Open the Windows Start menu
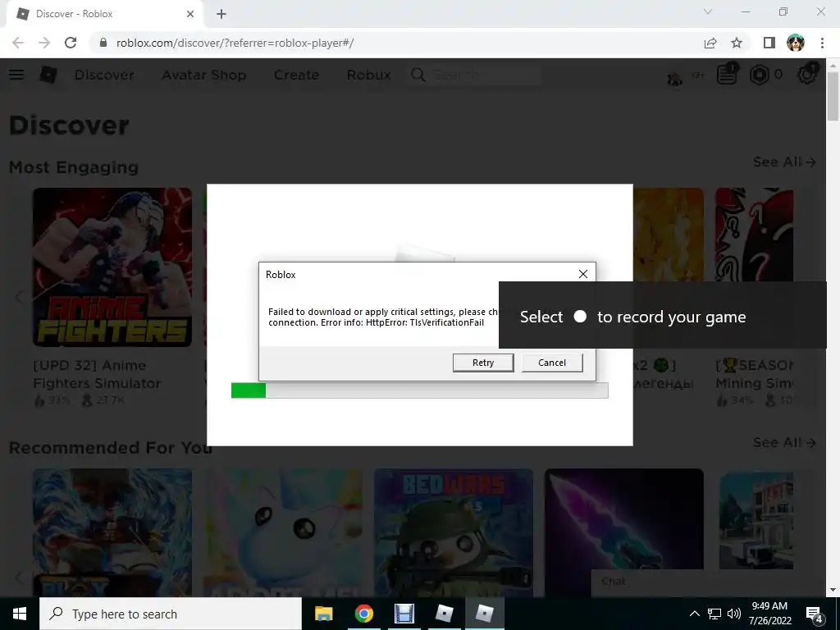Image resolution: width=840 pixels, height=630 pixels. (x=20, y=614)
